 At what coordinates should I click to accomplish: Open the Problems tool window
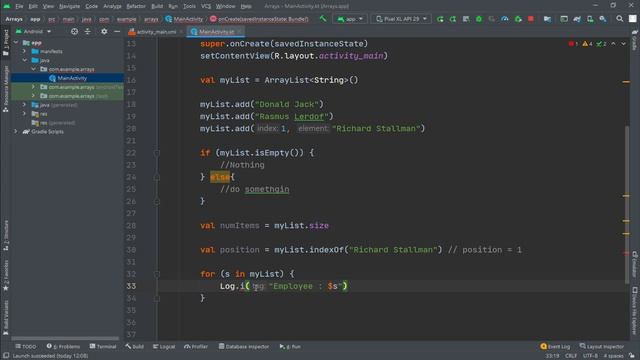pyautogui.click(x=63, y=347)
